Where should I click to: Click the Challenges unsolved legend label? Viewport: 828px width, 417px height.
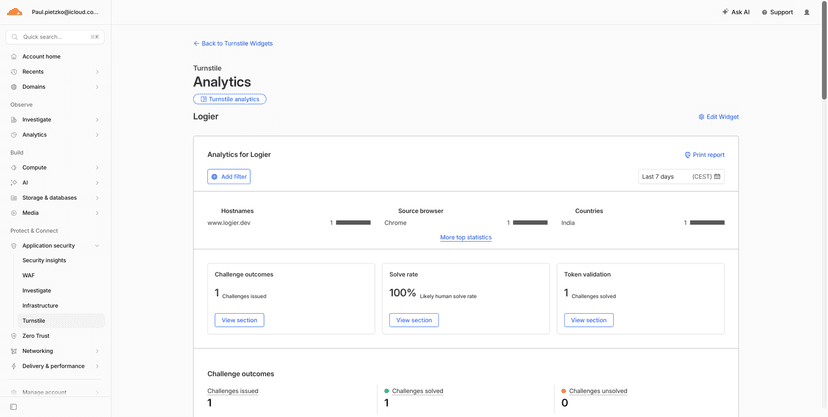[x=598, y=391]
